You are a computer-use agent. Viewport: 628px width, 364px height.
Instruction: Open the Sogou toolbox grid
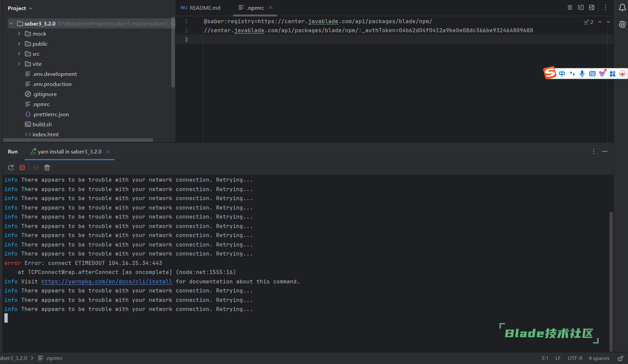[613, 74]
